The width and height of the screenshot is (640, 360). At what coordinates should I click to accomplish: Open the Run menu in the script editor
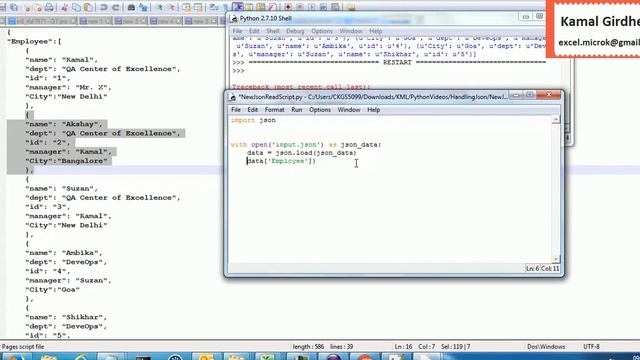pyautogui.click(x=297, y=110)
